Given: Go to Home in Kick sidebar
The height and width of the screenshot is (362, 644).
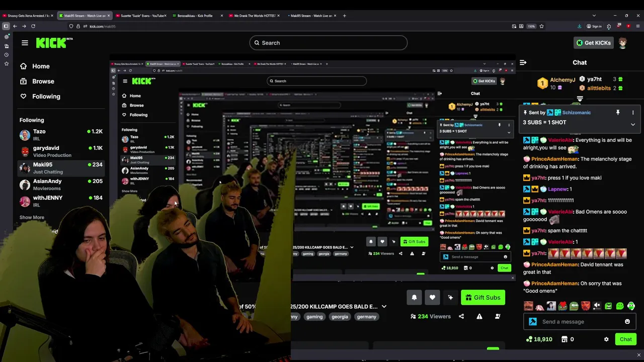Looking at the screenshot, I should click(x=35, y=66).
